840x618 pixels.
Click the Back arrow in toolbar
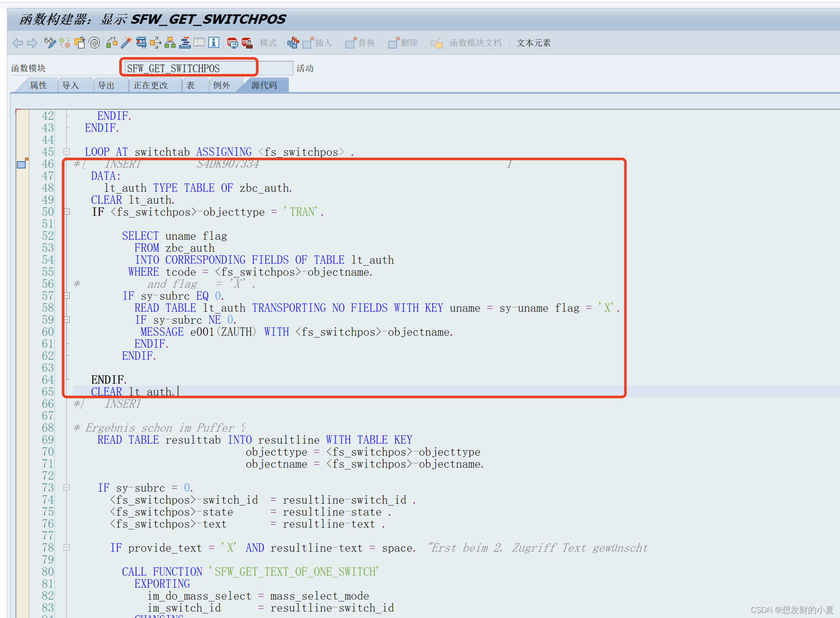tap(18, 43)
